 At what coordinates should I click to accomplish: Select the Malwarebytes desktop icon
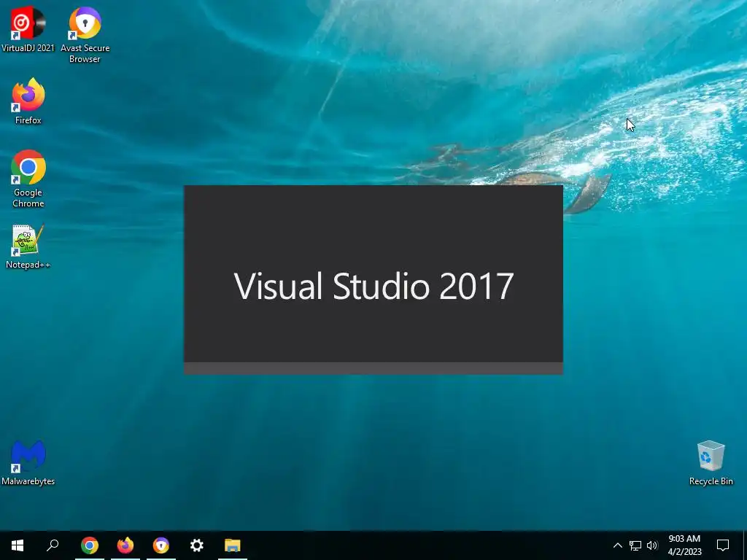[28, 463]
